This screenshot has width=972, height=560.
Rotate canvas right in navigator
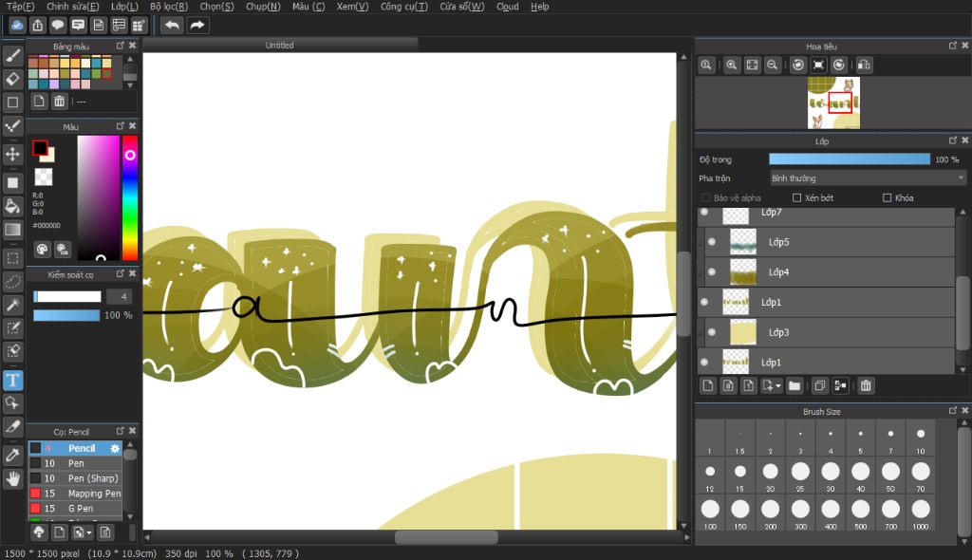[x=839, y=65]
